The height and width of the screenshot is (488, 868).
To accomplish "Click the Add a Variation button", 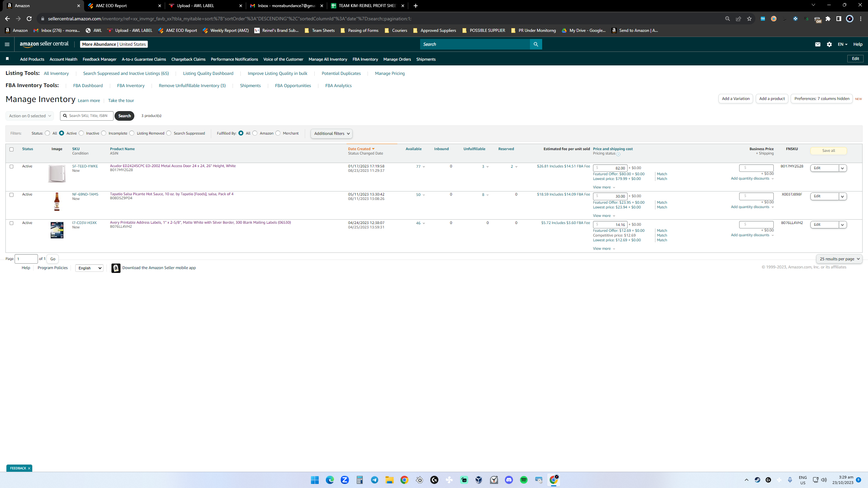I will 736,99.
